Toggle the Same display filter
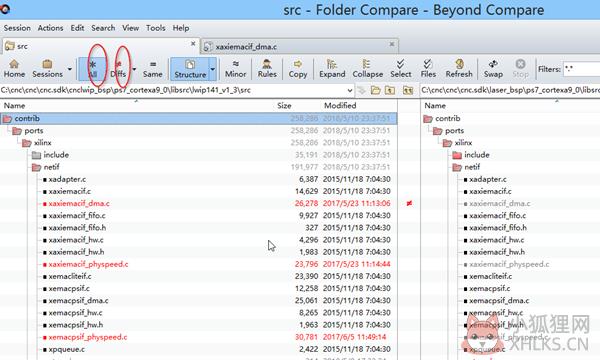600x360 pixels. (x=152, y=69)
